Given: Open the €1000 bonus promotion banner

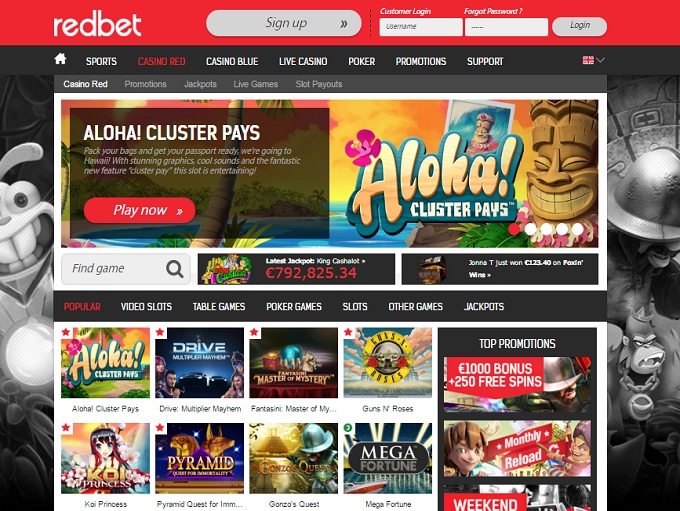Looking at the screenshot, I should tap(517, 384).
